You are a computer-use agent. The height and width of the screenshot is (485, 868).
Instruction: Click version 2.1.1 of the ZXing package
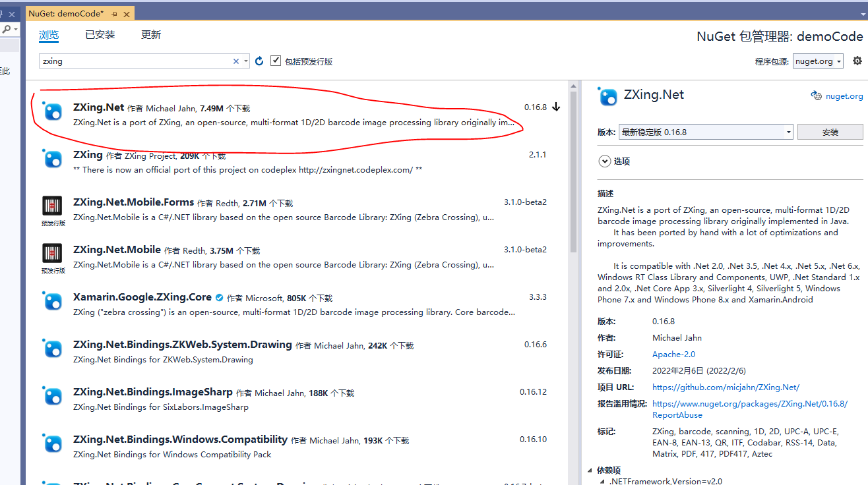[538, 154]
